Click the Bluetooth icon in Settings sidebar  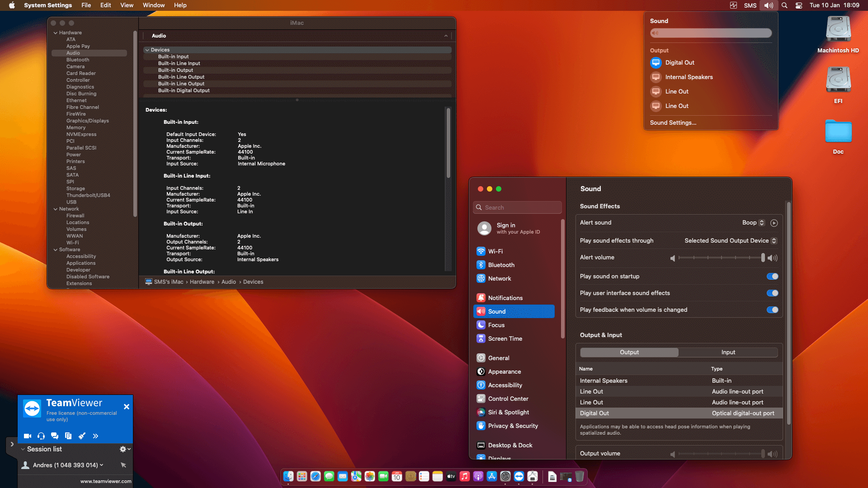[x=481, y=265]
